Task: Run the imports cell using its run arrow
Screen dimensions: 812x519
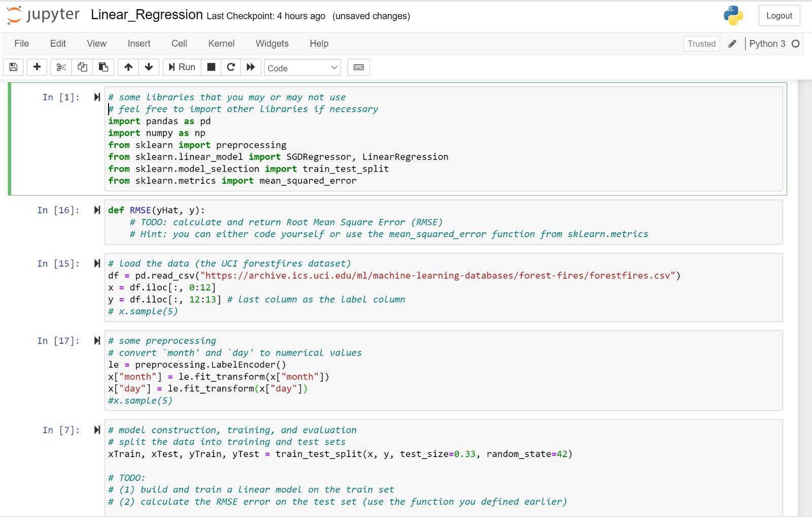Action: coord(96,96)
